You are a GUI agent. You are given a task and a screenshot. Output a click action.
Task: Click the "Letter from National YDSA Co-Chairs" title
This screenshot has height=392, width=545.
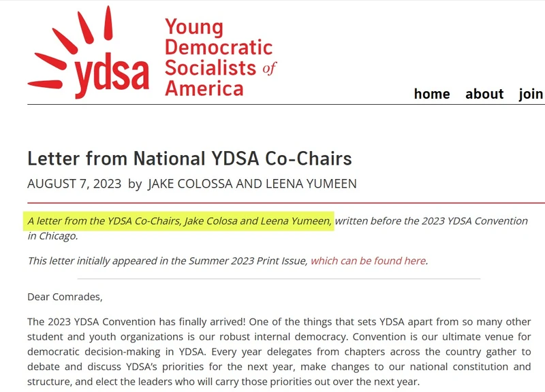pos(189,159)
